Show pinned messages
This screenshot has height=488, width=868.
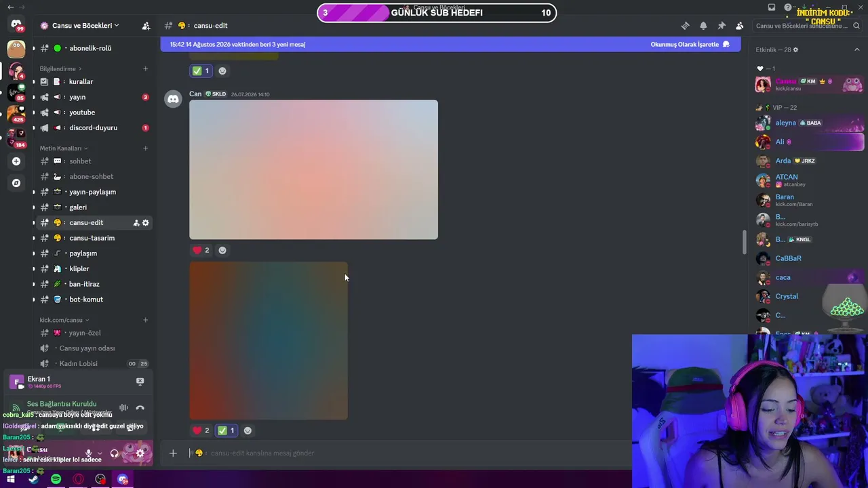click(x=722, y=26)
